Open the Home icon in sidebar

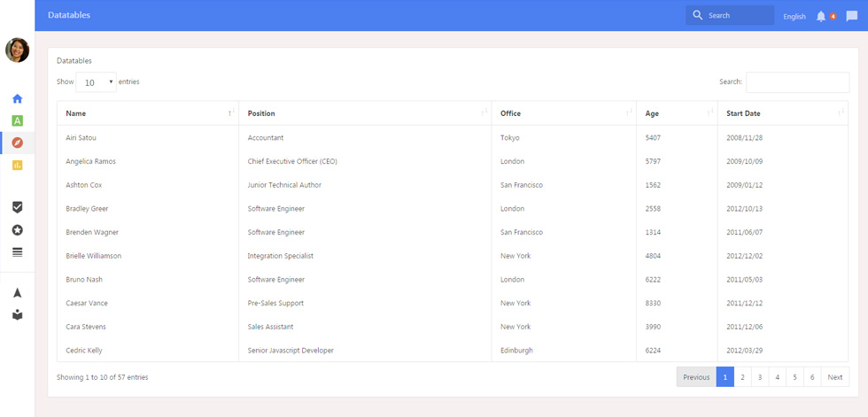pyautogui.click(x=17, y=99)
